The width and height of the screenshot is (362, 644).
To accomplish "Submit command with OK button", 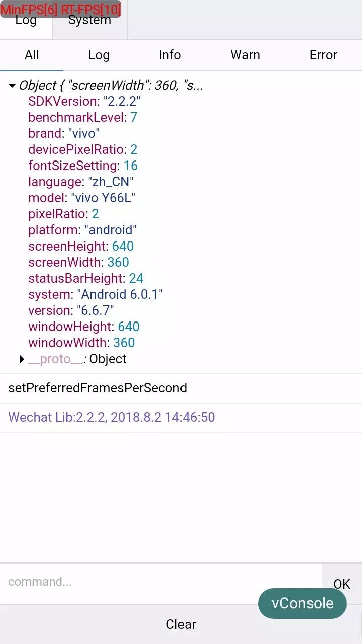I will tap(341, 584).
